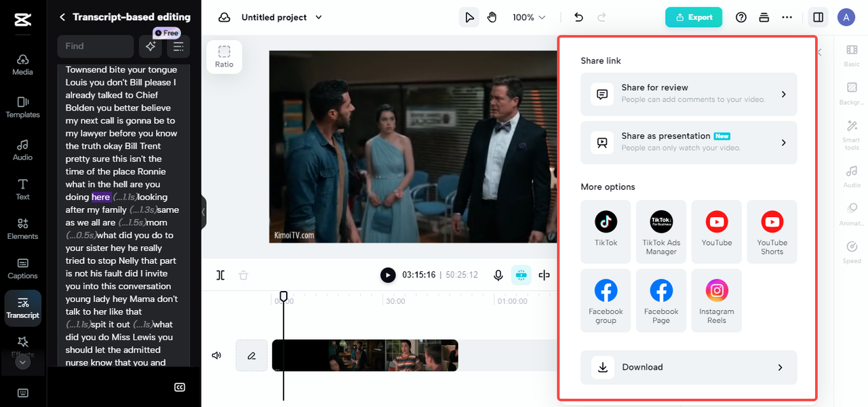Share to YouTube
868x407 pixels.
tap(717, 231)
